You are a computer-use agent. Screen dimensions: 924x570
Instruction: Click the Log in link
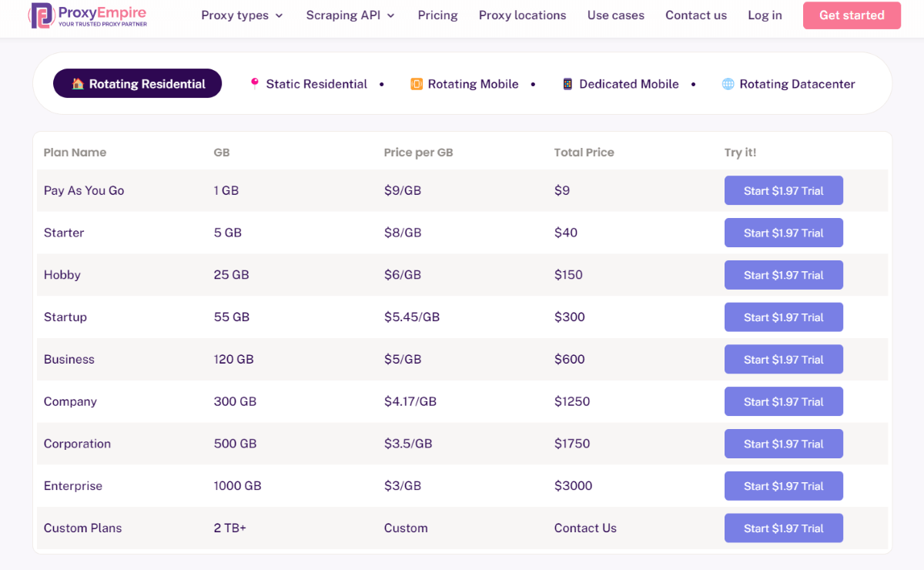click(765, 15)
